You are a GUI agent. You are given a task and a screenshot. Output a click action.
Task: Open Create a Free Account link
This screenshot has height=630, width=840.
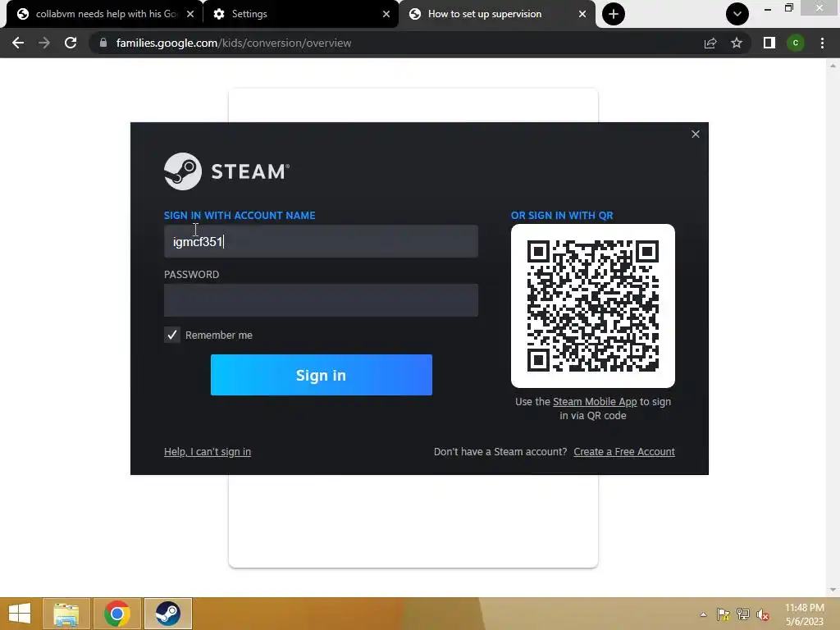pos(624,452)
